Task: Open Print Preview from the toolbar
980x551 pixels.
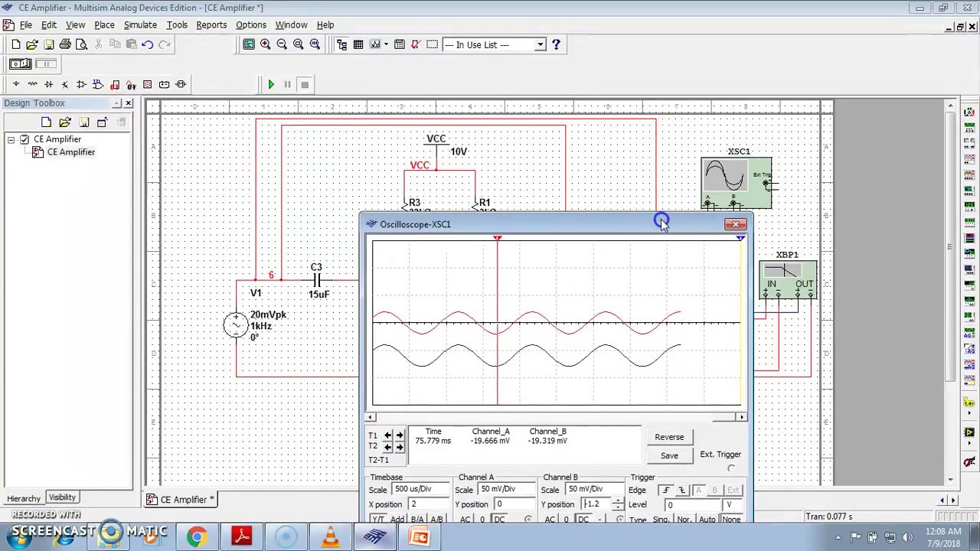Action: 81,44
